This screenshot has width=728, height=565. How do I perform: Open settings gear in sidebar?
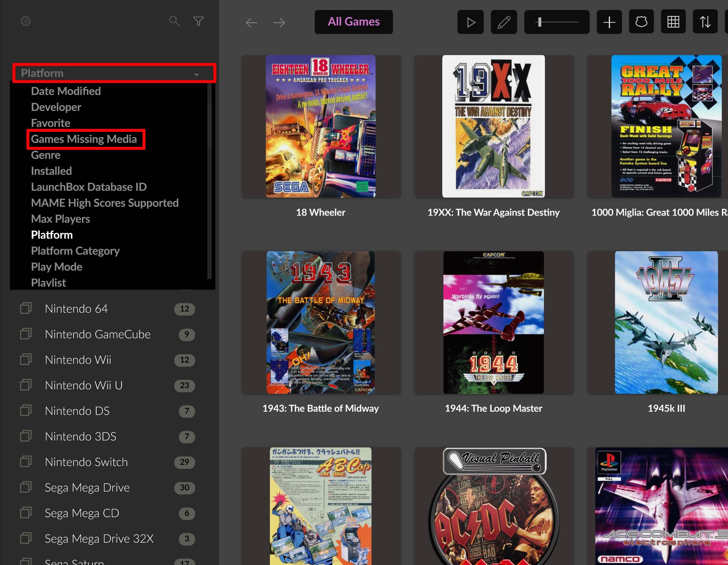pyautogui.click(x=26, y=21)
